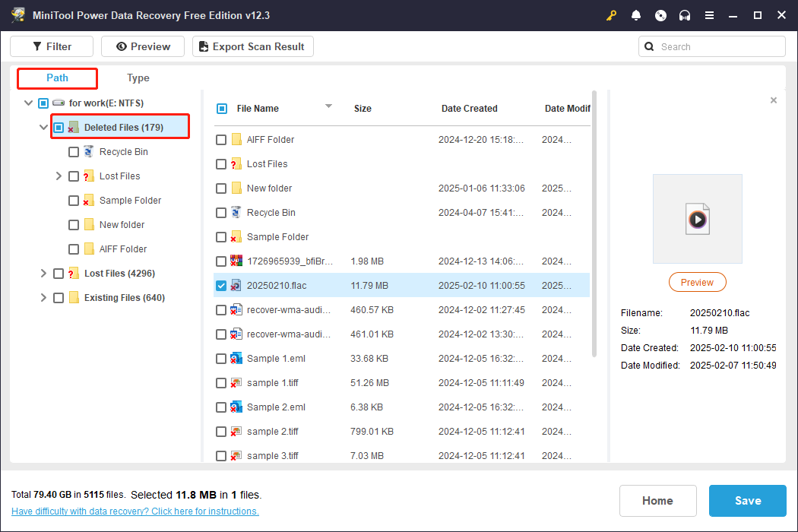Click the toolbar Preview button
The width and height of the screenshot is (798, 532).
pyautogui.click(x=143, y=46)
